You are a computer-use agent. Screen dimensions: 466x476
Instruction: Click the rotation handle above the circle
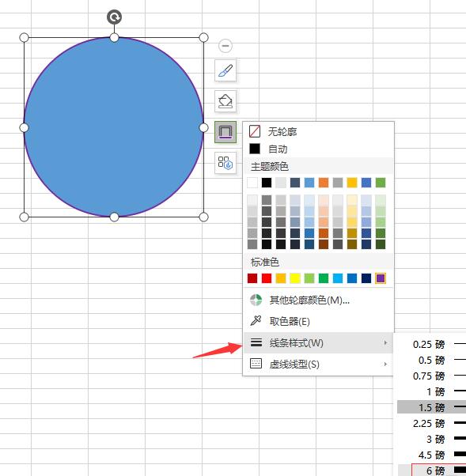point(114,17)
